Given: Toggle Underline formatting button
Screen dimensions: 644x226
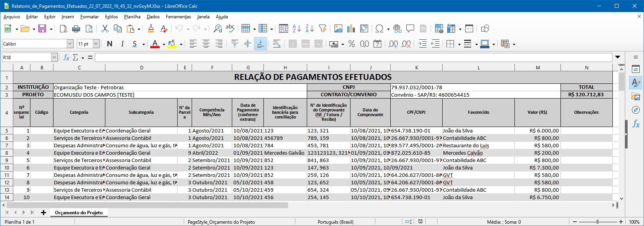Looking at the screenshot, I should click(135, 44).
